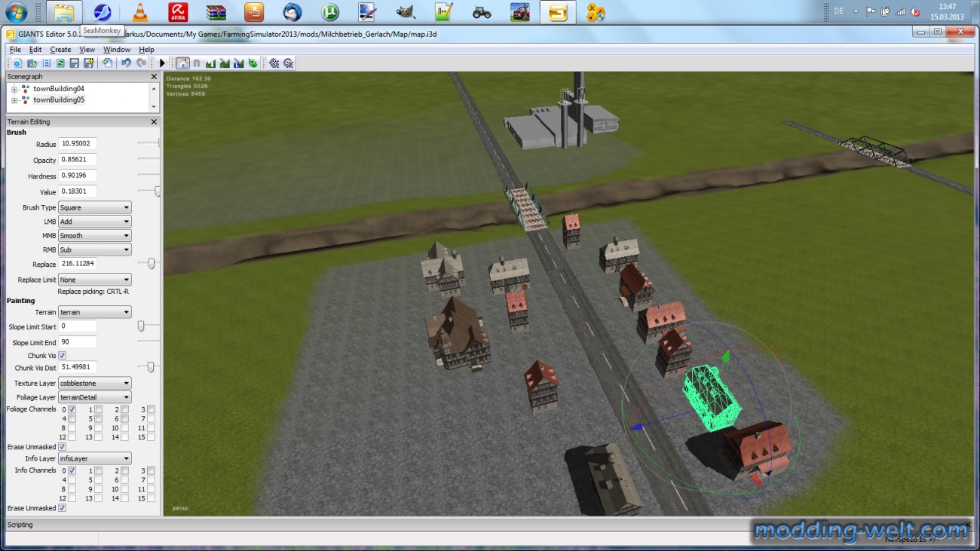
Task: Click the Chunk Vis Dist slider handle
Action: point(151,367)
